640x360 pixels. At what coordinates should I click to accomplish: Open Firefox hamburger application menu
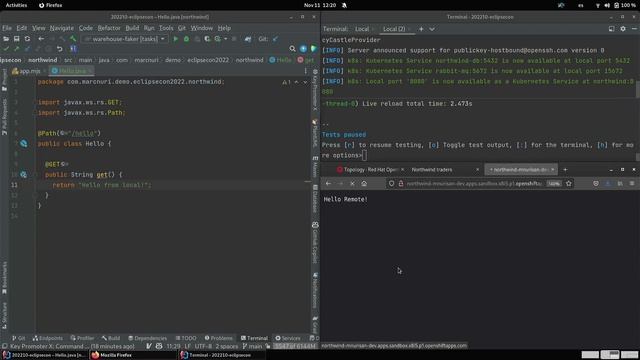coord(632,184)
